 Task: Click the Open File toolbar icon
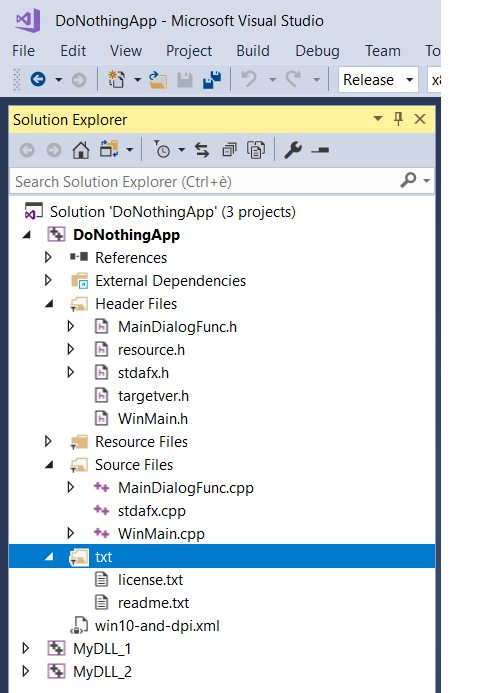[158, 80]
